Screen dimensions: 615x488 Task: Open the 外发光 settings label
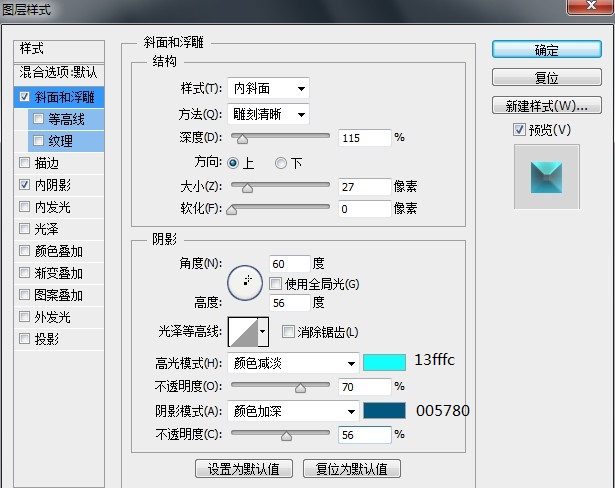click(53, 317)
